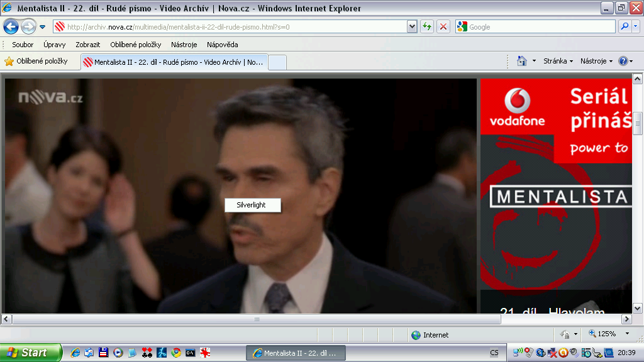Open the Nástroje command bar dropdown
The height and width of the screenshot is (362, 644).
coord(596,61)
